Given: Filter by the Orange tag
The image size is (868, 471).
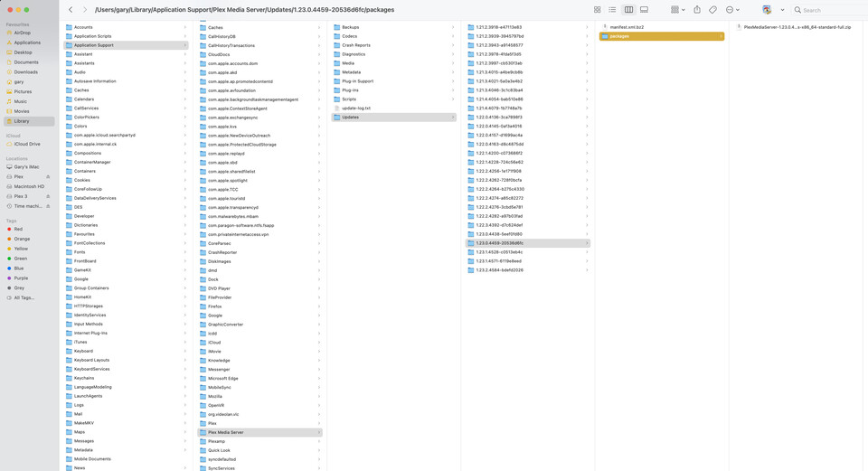Looking at the screenshot, I should click(22, 239).
